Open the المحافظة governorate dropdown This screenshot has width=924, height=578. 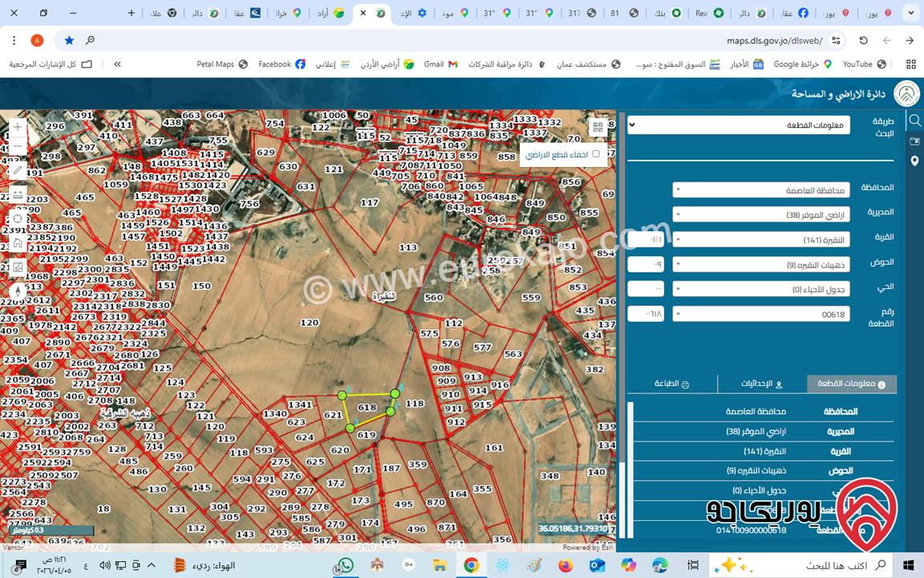(x=760, y=190)
